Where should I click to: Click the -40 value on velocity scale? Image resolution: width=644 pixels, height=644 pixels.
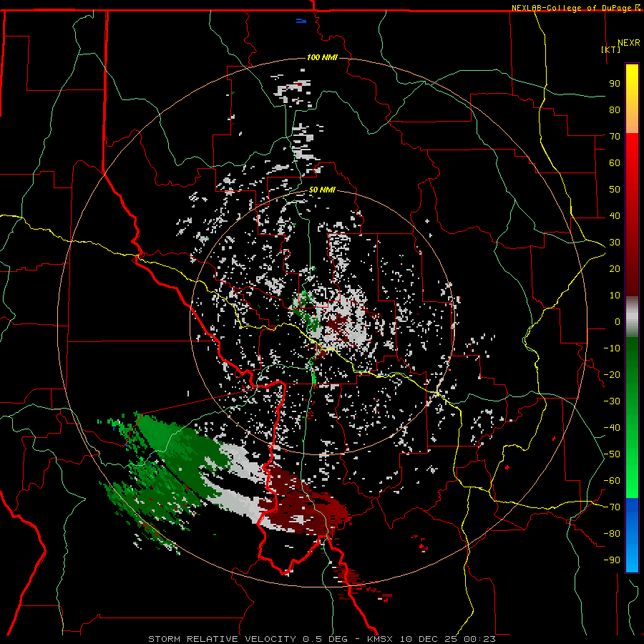[x=612, y=428]
